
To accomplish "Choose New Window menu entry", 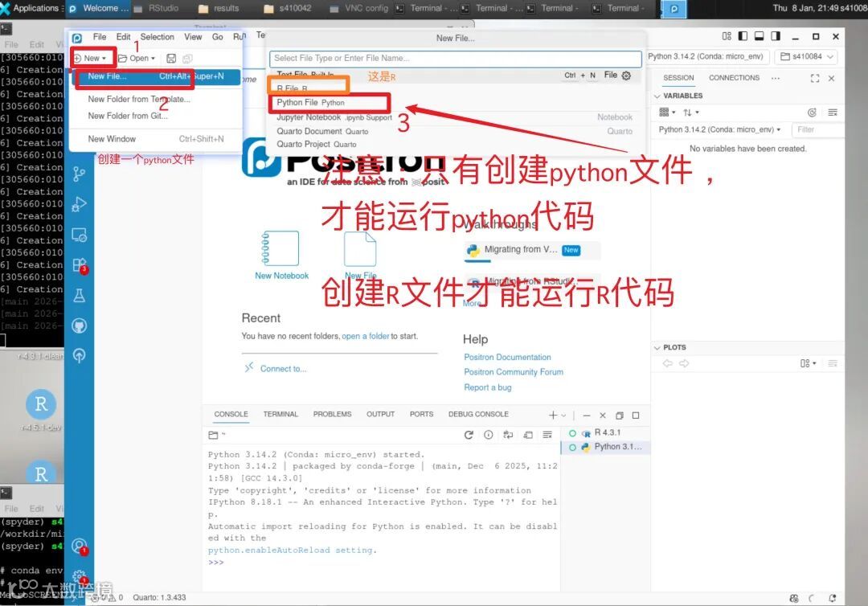I will (156, 139).
